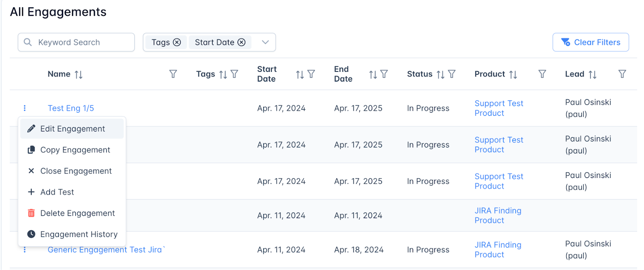Choose Copy Engagement in the context menu
Viewport: 644px width, 270px height.
tap(75, 150)
